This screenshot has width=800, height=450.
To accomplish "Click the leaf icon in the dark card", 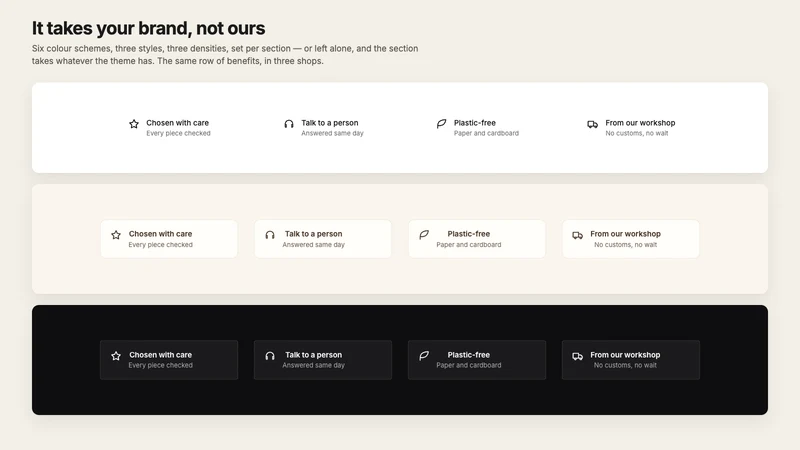I will (x=424, y=356).
